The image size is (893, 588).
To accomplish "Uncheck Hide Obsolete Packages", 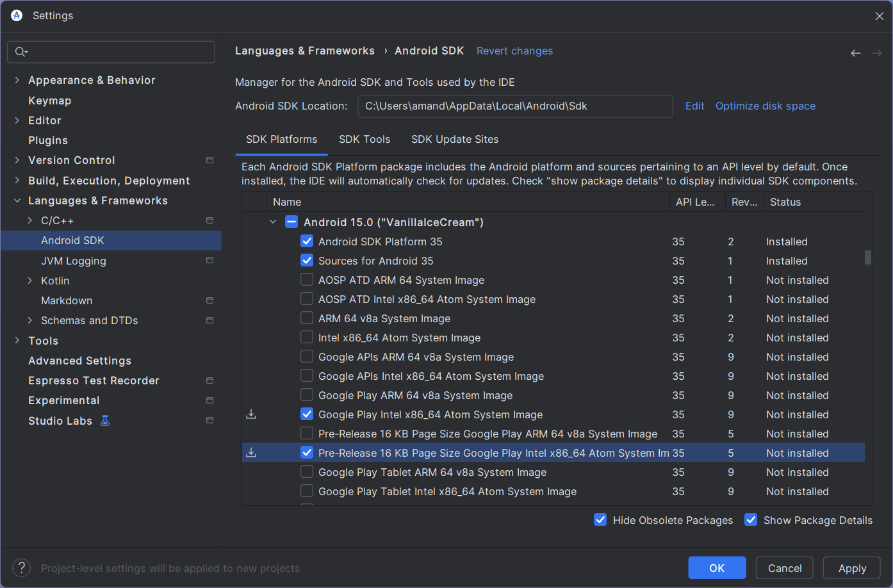I will 600,520.
